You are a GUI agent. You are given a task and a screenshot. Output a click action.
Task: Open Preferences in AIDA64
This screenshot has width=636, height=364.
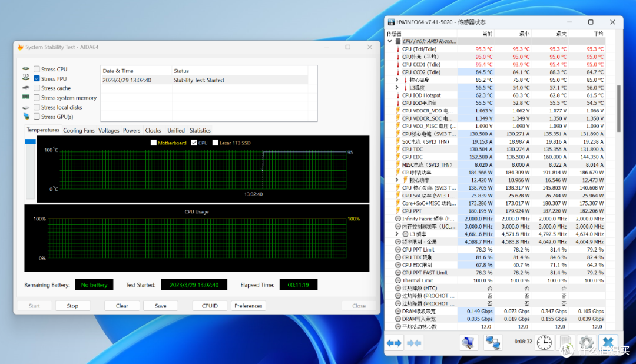[x=249, y=306]
